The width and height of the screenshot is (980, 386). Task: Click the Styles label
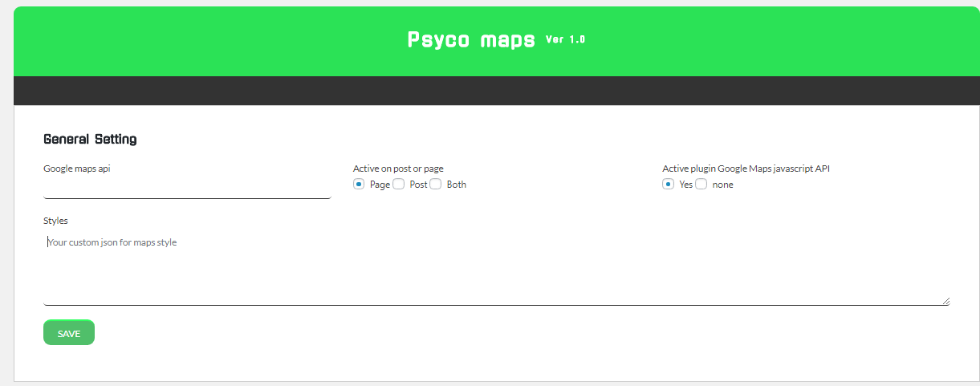click(x=55, y=220)
